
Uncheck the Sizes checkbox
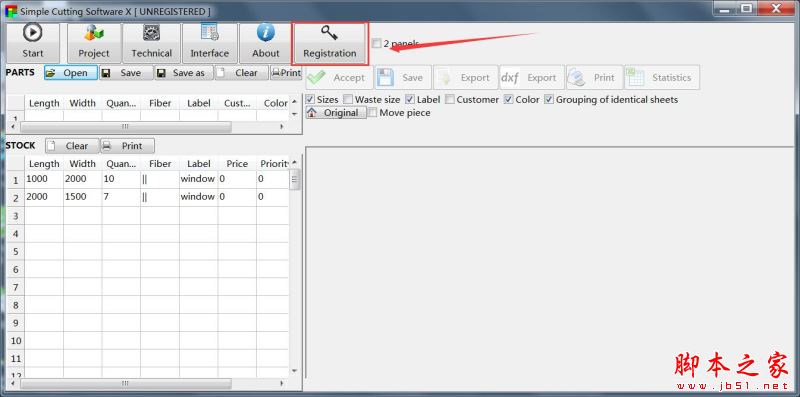[310, 100]
